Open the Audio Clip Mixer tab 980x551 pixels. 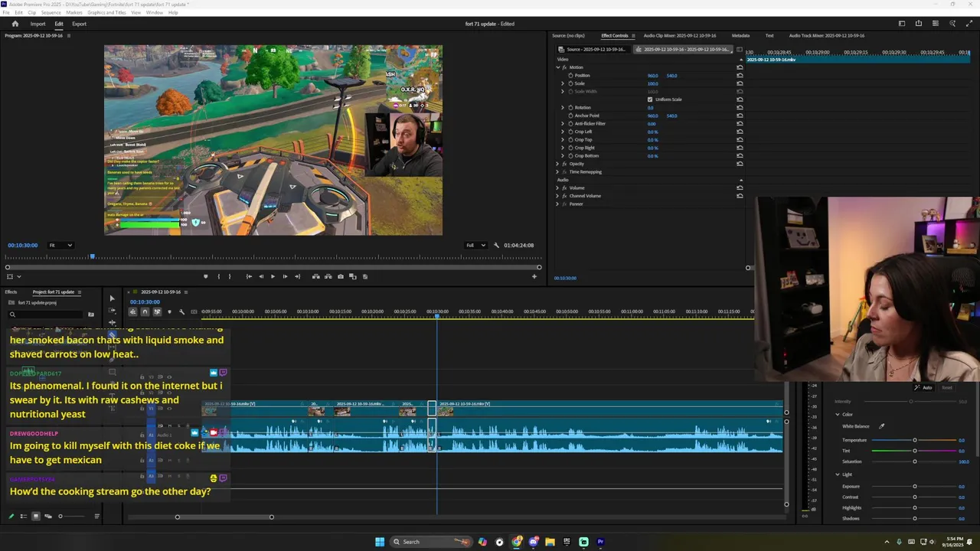[680, 35]
